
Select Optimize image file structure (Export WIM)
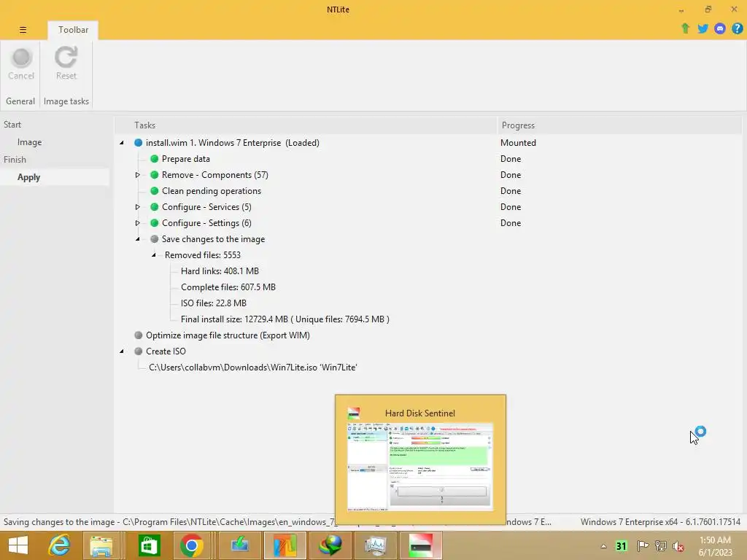coord(228,335)
